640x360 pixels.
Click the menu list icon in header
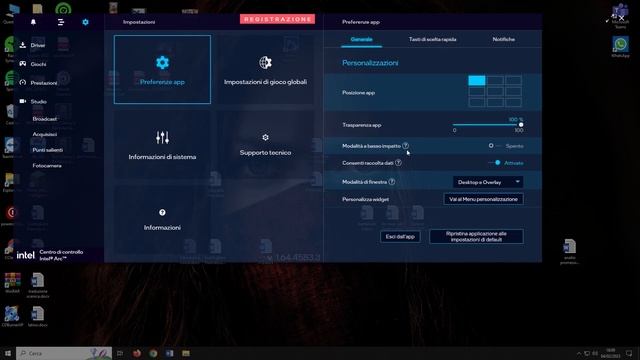point(60,22)
